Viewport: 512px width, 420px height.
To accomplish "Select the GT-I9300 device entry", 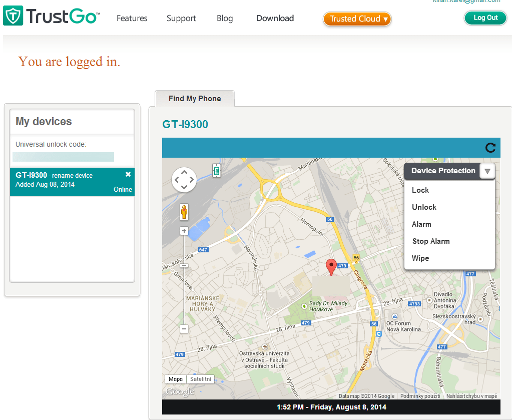I will point(72,182).
